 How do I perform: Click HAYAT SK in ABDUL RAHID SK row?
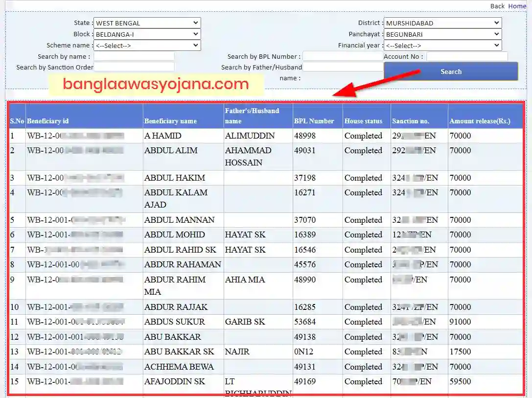pyautogui.click(x=245, y=250)
